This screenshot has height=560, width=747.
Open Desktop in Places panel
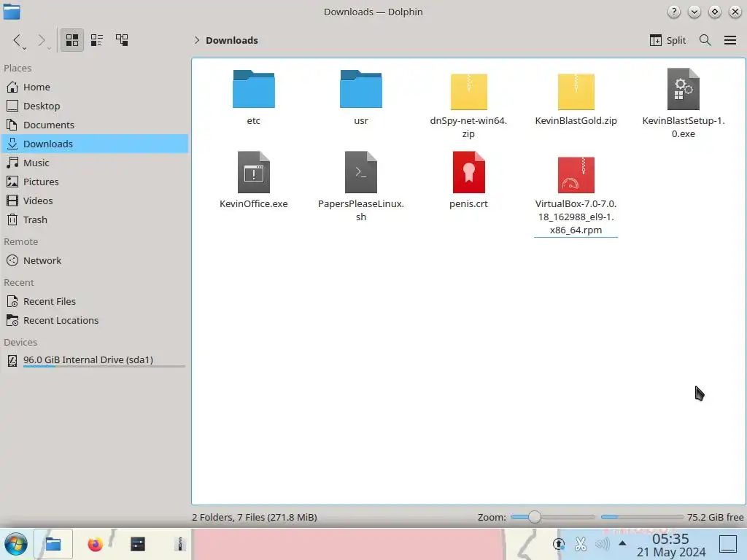pyautogui.click(x=95, y=106)
